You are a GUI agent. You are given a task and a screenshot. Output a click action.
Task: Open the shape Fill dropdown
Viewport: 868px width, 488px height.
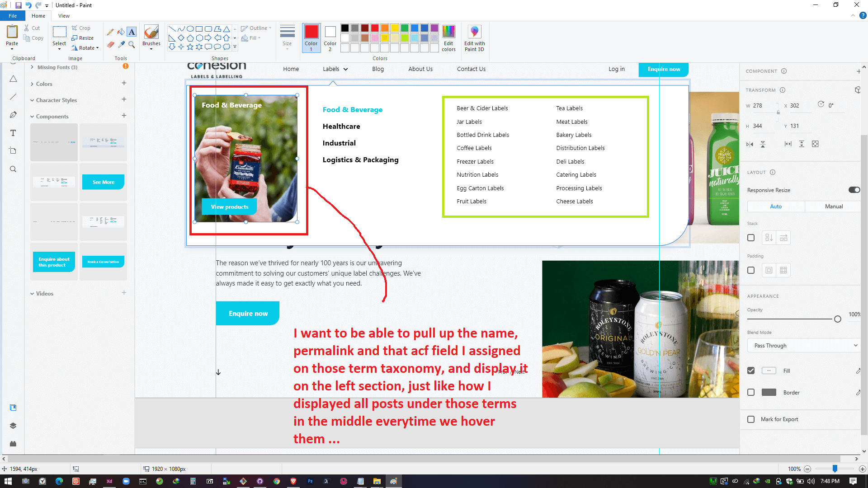tap(251, 38)
